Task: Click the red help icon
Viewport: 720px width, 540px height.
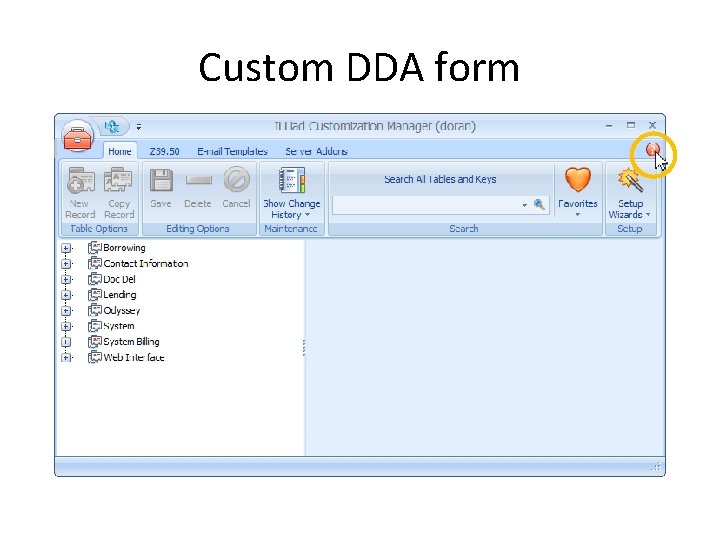Action: pos(652,150)
